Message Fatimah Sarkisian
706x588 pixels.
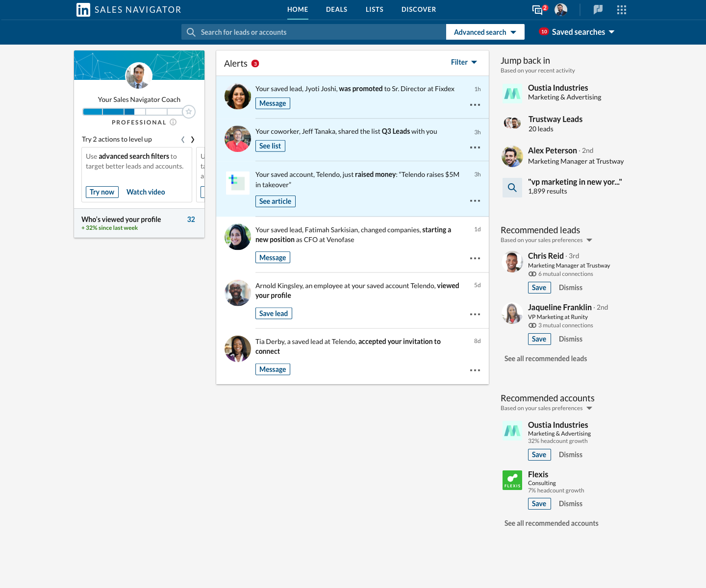click(x=273, y=258)
